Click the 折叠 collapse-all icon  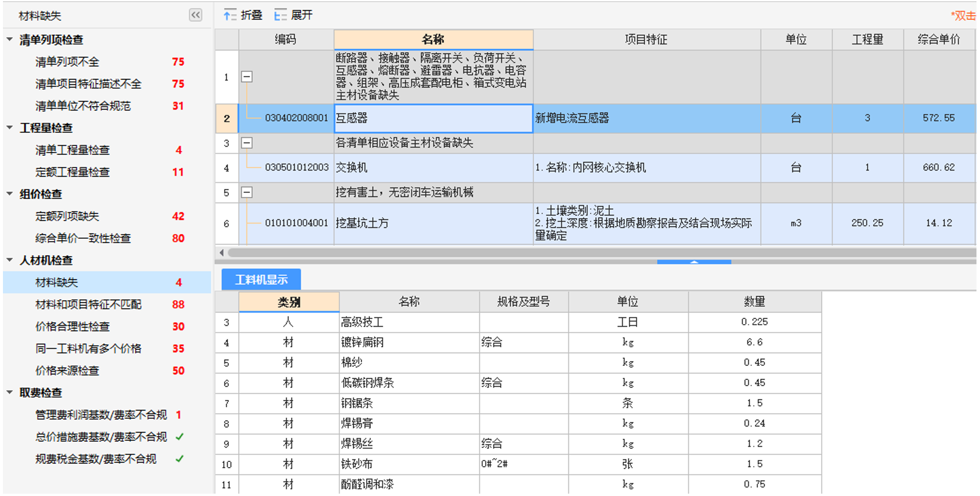[230, 15]
